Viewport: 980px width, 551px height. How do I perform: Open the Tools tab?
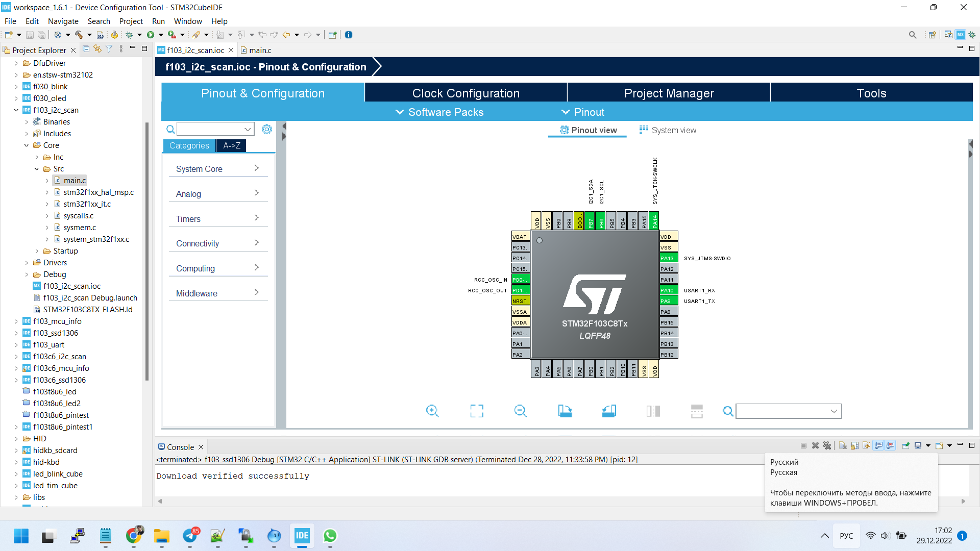[x=871, y=93]
